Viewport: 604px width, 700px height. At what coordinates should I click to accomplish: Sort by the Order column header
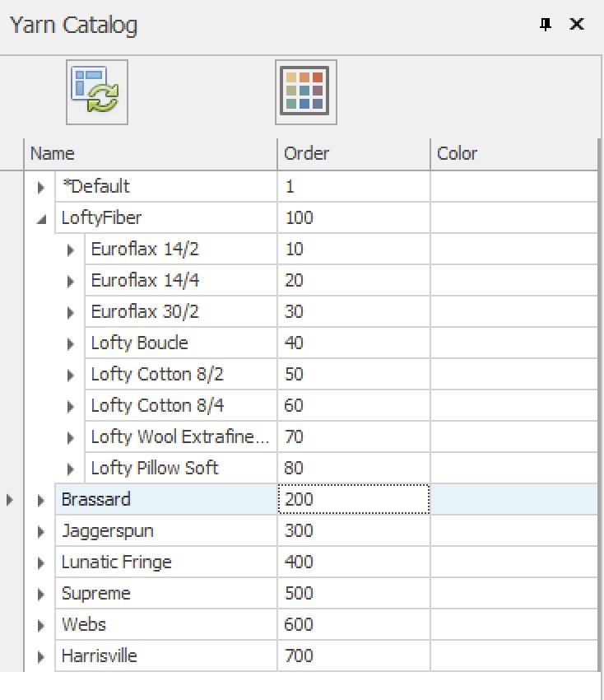click(x=353, y=153)
